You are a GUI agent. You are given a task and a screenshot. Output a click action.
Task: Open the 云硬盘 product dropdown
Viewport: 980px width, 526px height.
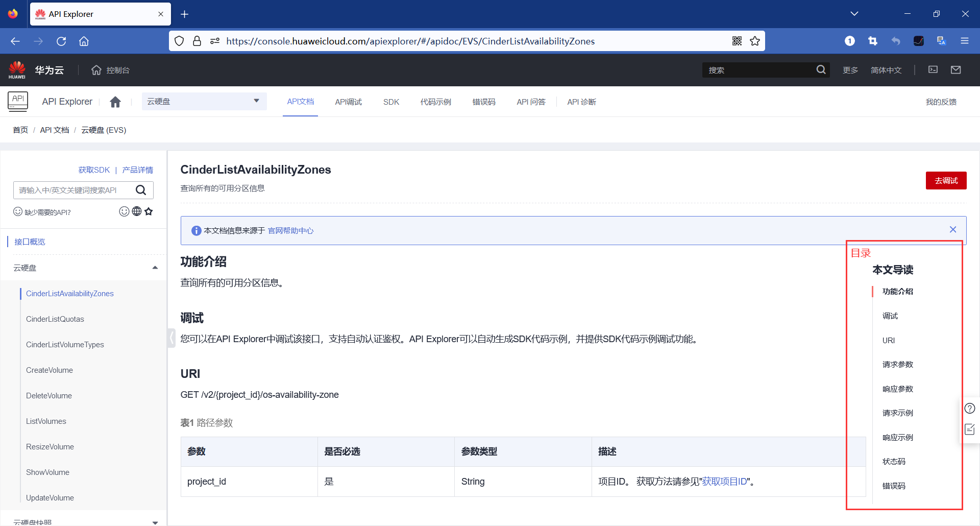(x=204, y=101)
